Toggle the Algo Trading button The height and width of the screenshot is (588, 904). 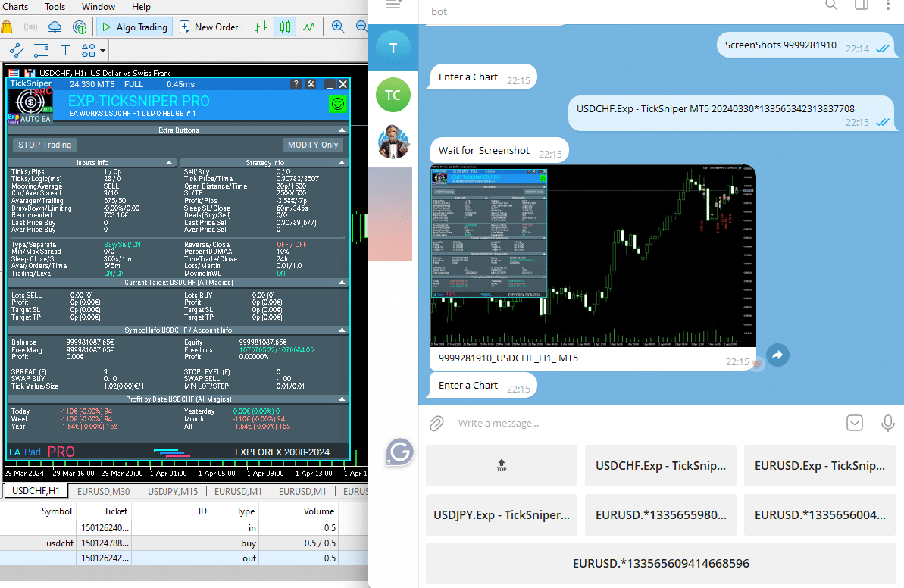134,27
